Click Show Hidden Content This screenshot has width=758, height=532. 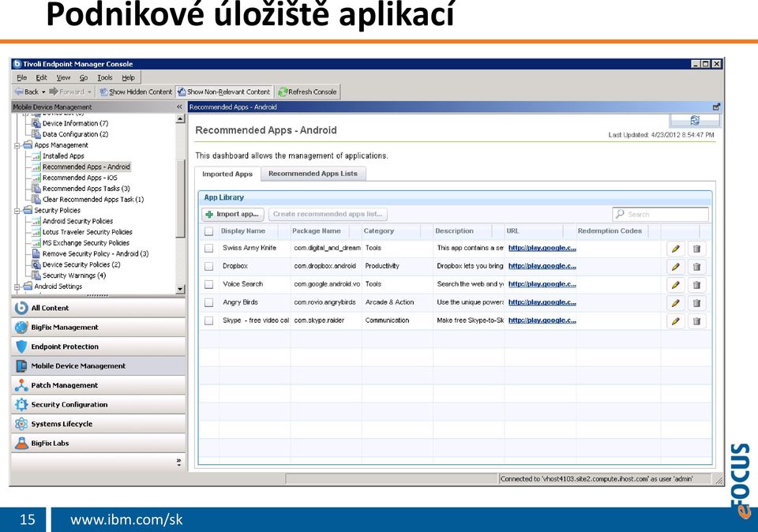pyautogui.click(x=136, y=92)
